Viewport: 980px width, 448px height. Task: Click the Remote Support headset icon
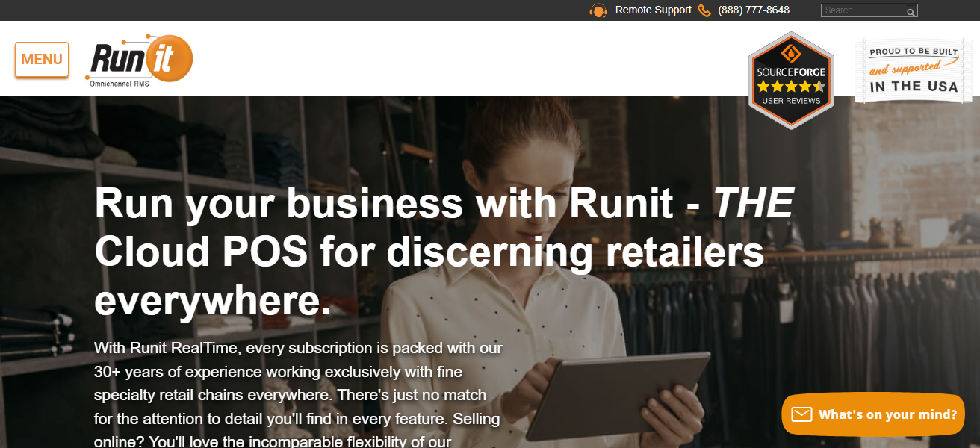(598, 10)
